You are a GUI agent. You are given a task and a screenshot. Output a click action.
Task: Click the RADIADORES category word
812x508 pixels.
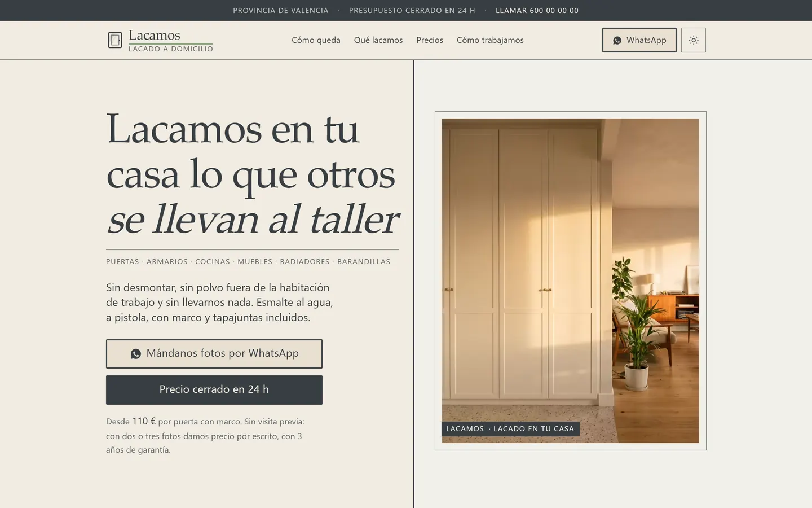(x=304, y=262)
